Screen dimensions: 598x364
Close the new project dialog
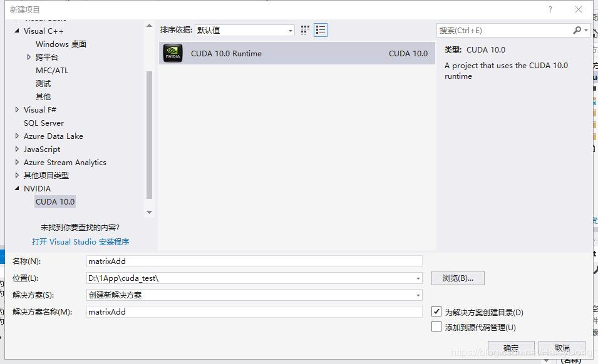click(579, 9)
